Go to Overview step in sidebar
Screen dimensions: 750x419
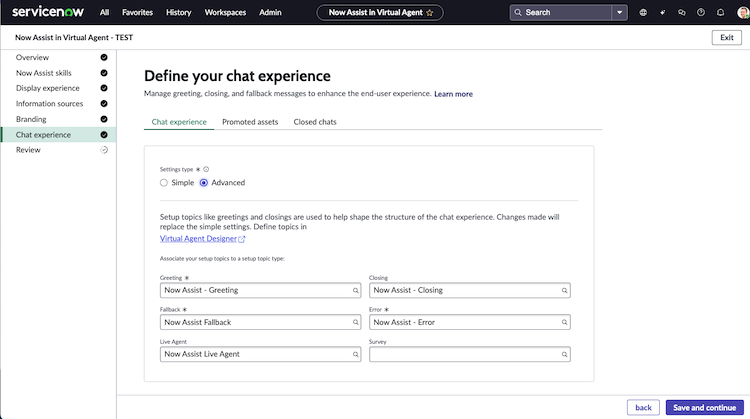(x=32, y=57)
